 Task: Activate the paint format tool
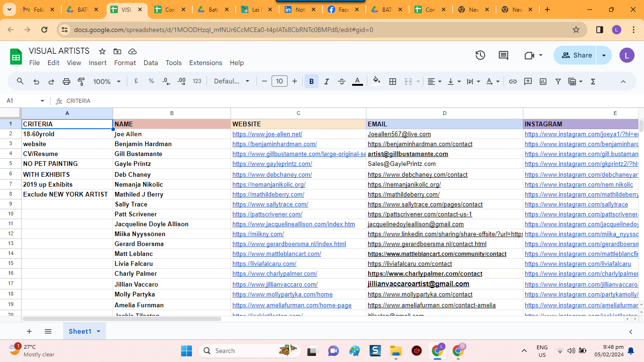81,82
